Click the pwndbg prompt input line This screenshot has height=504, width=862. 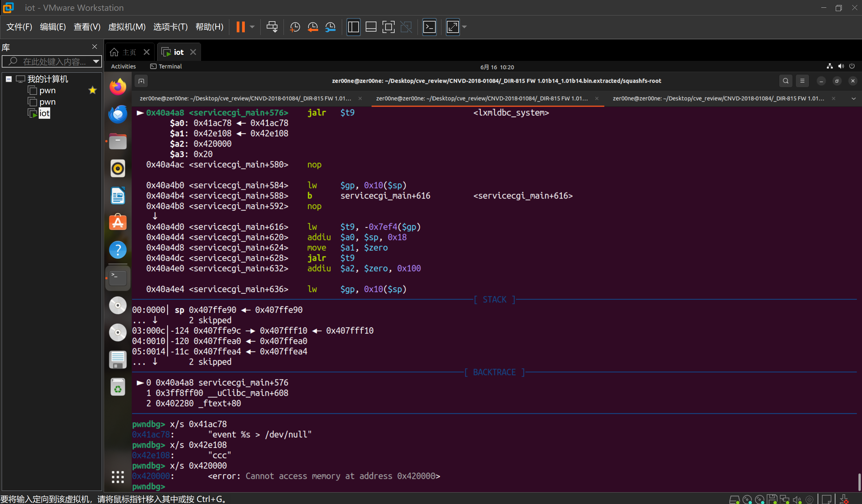click(x=494, y=487)
